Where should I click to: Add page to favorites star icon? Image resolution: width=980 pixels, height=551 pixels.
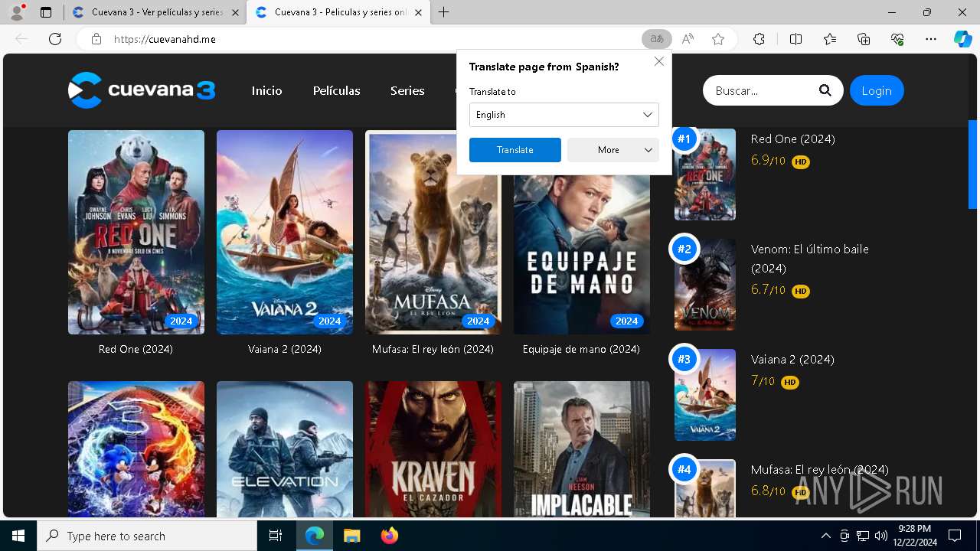point(718,39)
